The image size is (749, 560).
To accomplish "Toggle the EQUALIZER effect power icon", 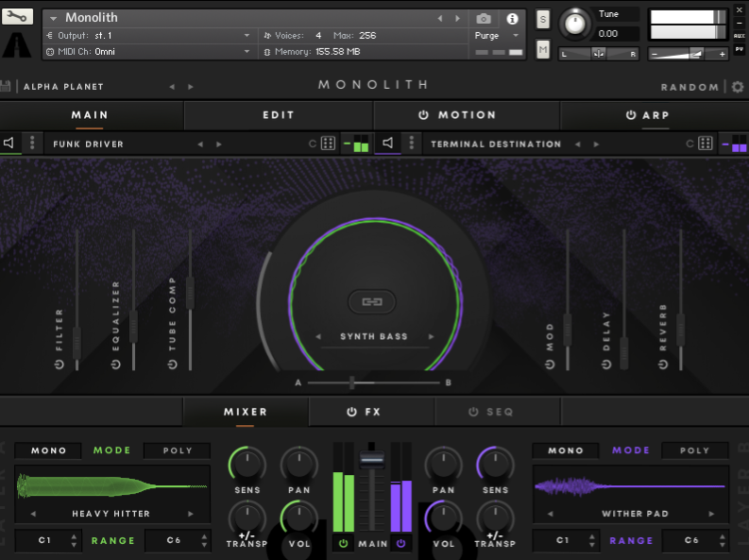I will pos(115,365).
